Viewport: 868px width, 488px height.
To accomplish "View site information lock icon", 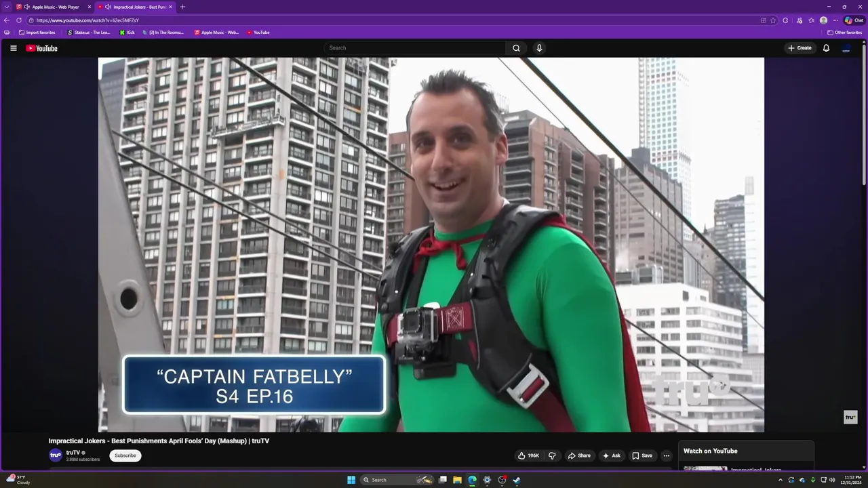I will pyautogui.click(x=31, y=20).
